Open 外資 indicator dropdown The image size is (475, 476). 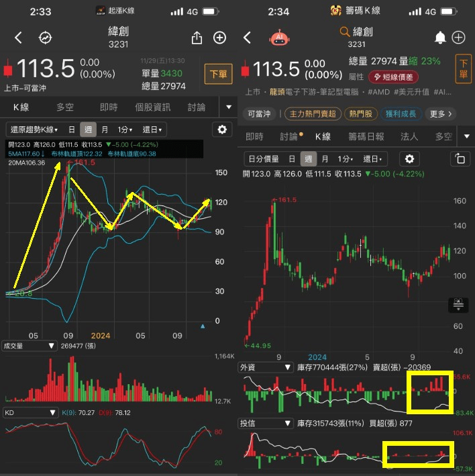[x=266, y=367]
